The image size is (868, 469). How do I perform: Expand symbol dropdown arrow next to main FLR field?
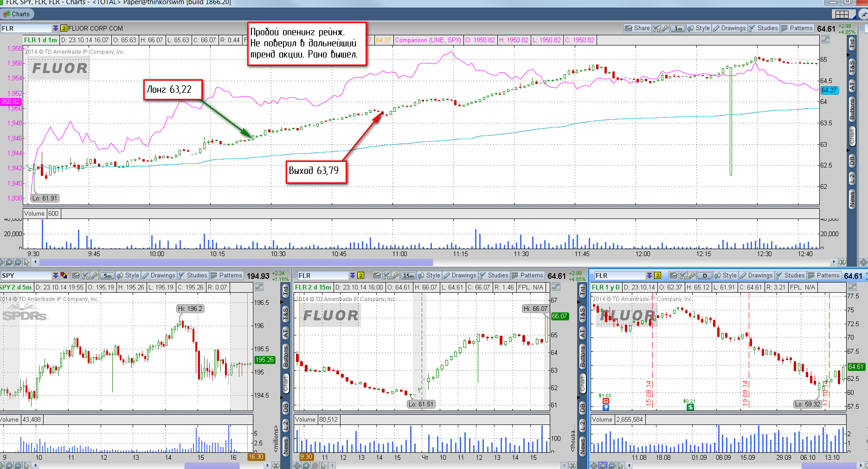pos(56,28)
